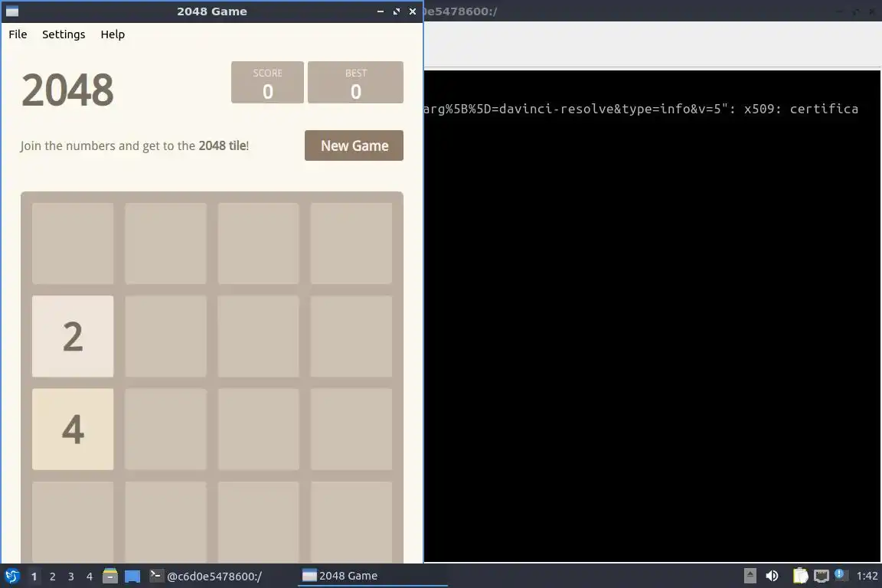Click the 1:42 clock
The width and height of the screenshot is (882, 588).
pyautogui.click(x=867, y=576)
